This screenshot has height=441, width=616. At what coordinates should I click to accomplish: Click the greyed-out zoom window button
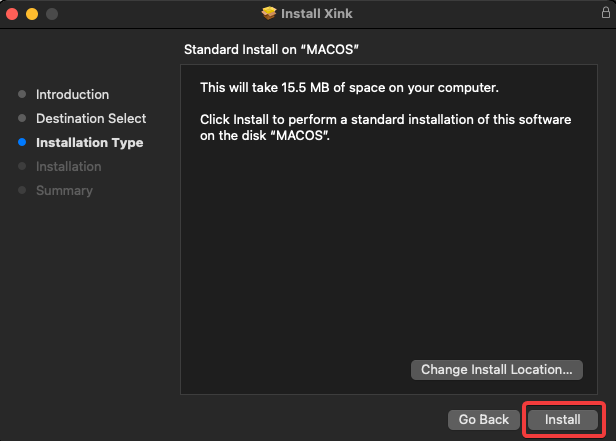51,14
